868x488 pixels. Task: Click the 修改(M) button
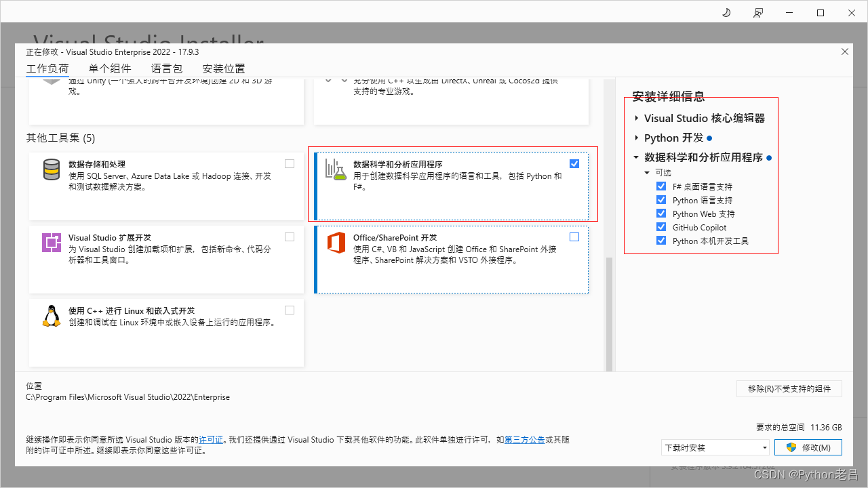(809, 447)
